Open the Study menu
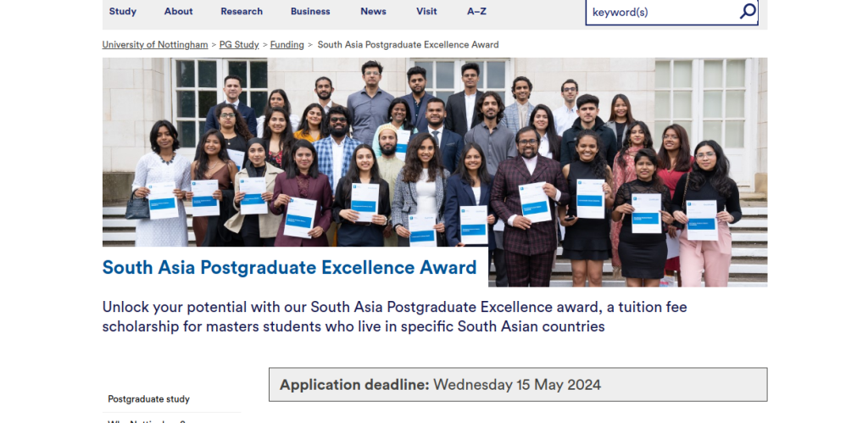868x423 pixels. pos(122,12)
